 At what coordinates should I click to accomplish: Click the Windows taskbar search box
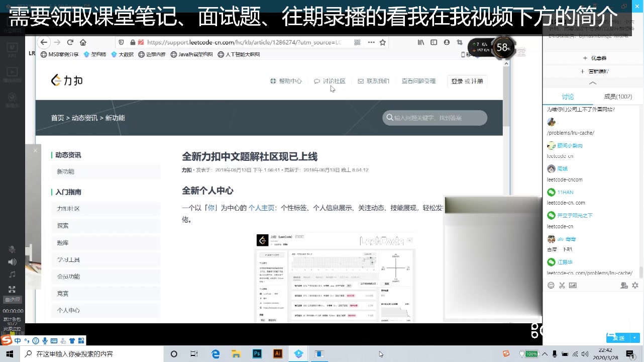(93, 354)
